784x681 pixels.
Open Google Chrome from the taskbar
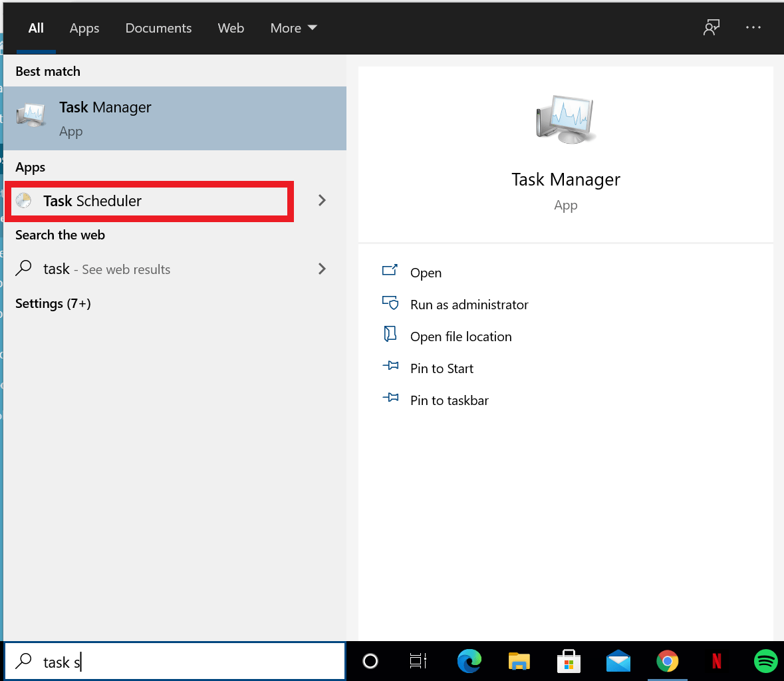coord(667,661)
